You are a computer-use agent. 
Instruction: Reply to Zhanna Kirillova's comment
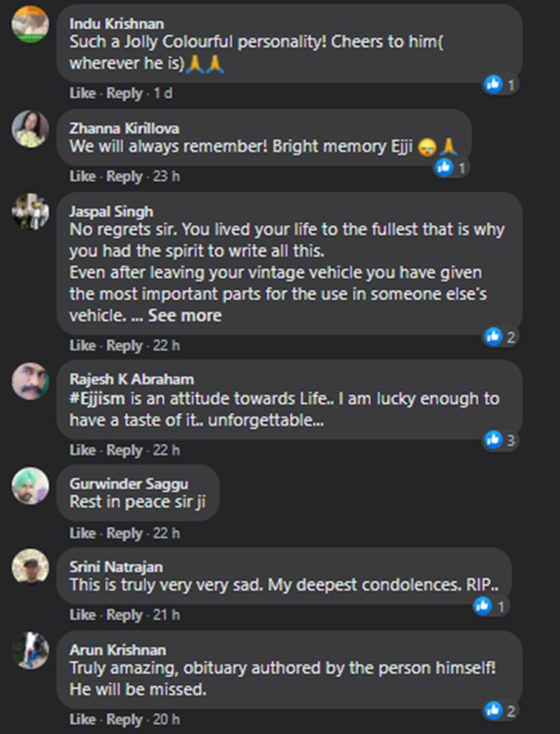pyautogui.click(x=124, y=176)
